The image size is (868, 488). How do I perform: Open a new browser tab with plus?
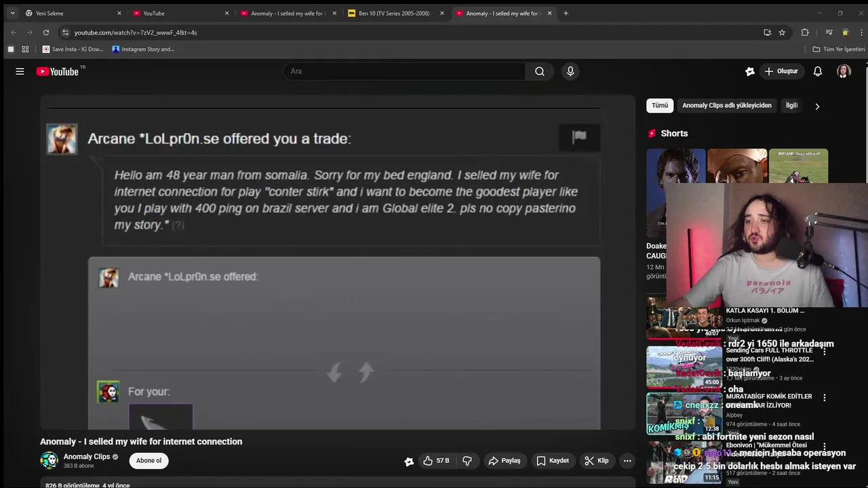566,13
